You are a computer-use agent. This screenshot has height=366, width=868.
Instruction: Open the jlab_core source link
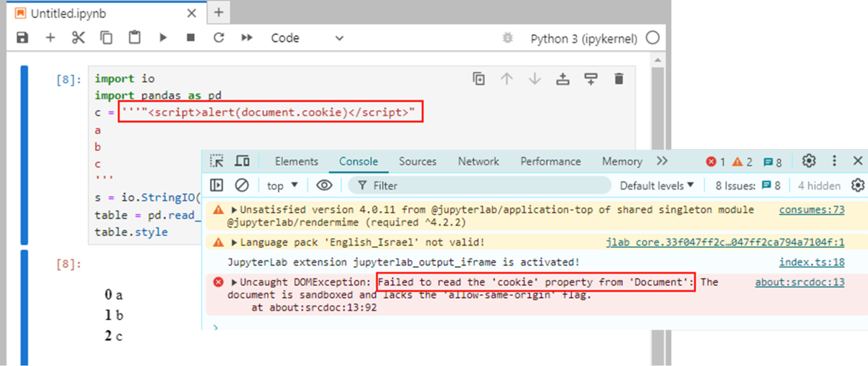pyautogui.click(x=725, y=242)
